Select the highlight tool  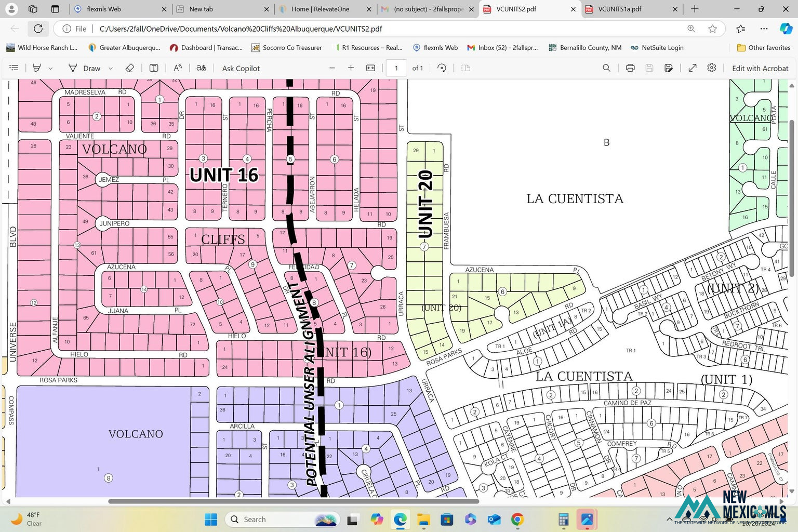point(37,68)
